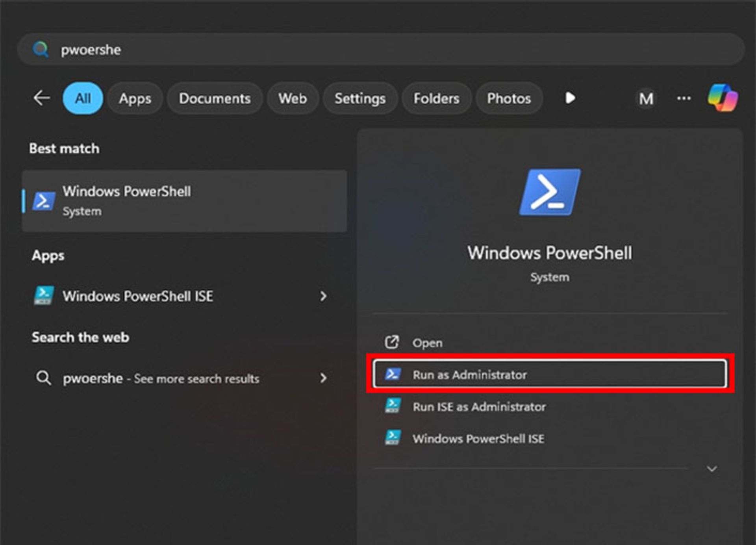
Task: Choose Windows PowerShell ISE in details pane
Action: 550,438
